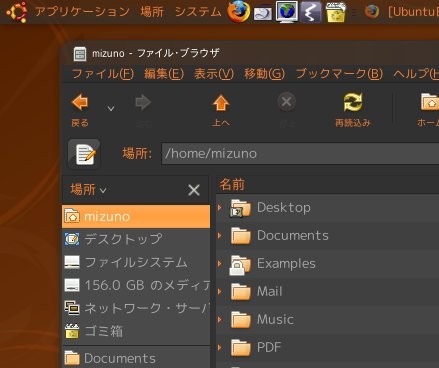Open the アプリケーション panel menu

pyautogui.click(x=82, y=12)
